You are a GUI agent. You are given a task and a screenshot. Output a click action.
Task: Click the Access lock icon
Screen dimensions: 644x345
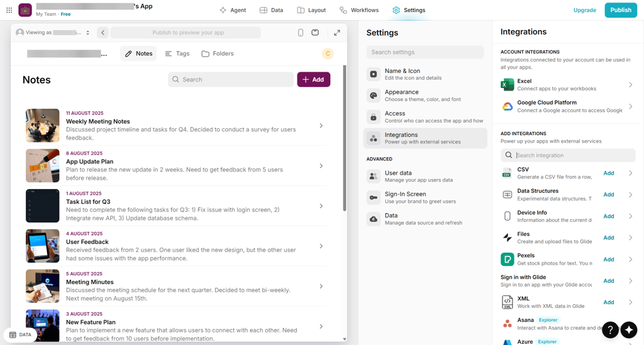coord(374,117)
